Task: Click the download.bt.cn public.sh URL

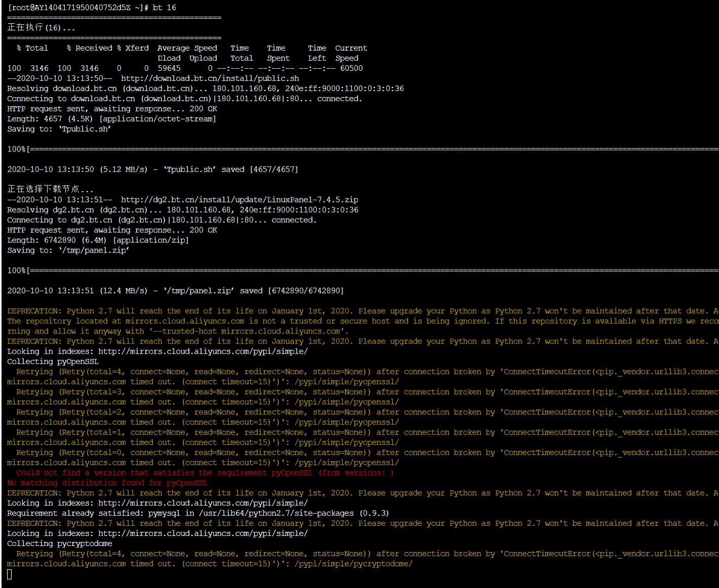Action: pyautogui.click(x=210, y=78)
